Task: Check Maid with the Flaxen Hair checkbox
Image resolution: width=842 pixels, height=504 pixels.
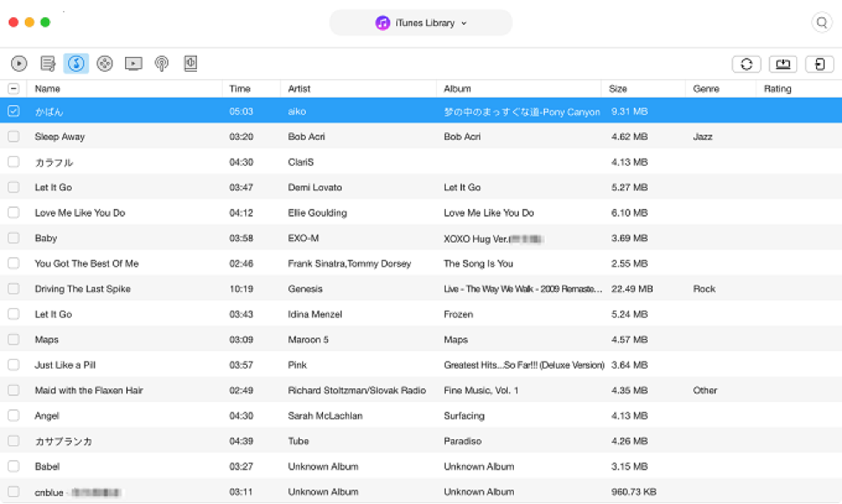Action: (14, 390)
